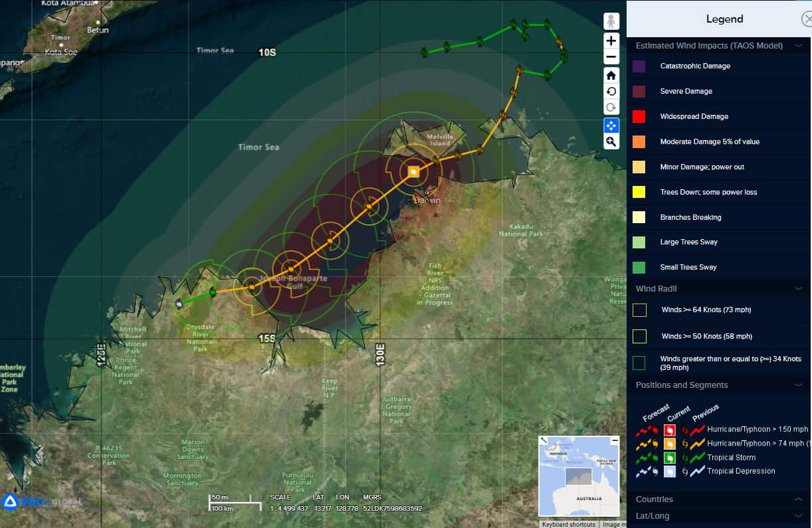Collapse the overview map with minus button
Screen dimensions: 812x528
coord(615,440)
